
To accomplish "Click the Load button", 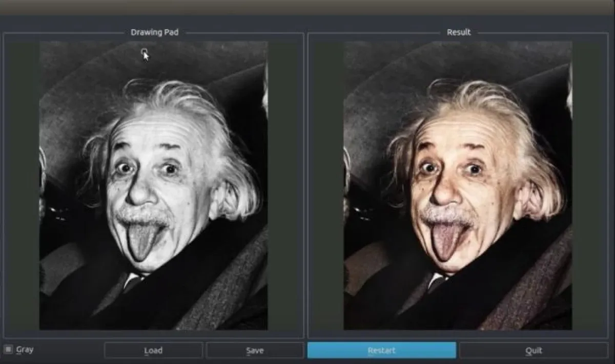I will click(153, 350).
